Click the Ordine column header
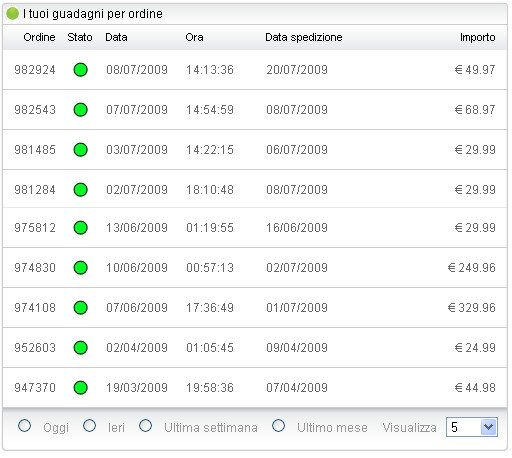Screen dimensions: 512x458 click(x=39, y=37)
